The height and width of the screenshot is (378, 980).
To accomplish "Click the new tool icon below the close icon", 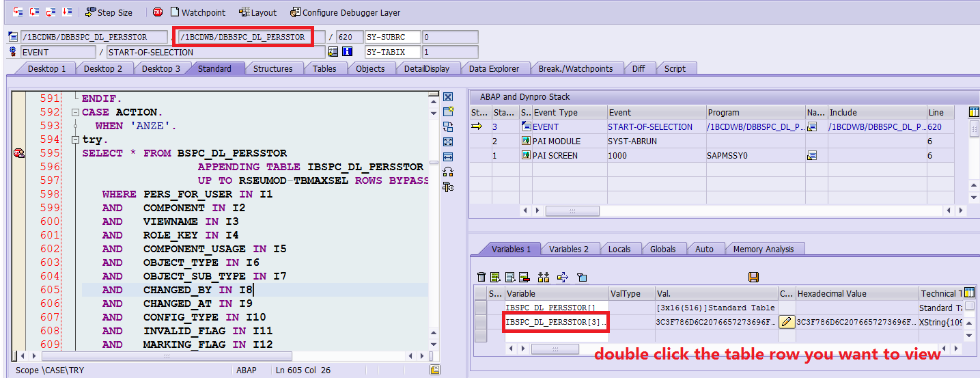I will [x=448, y=111].
